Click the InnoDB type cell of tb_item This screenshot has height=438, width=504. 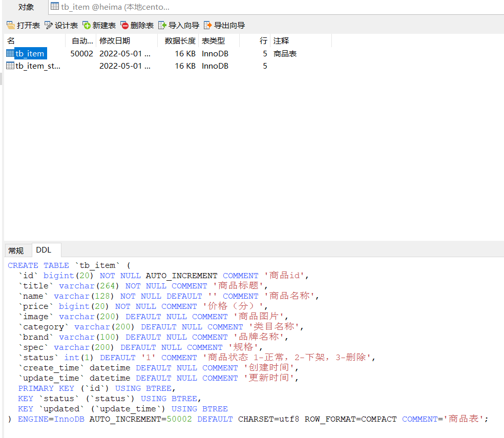[215, 53]
